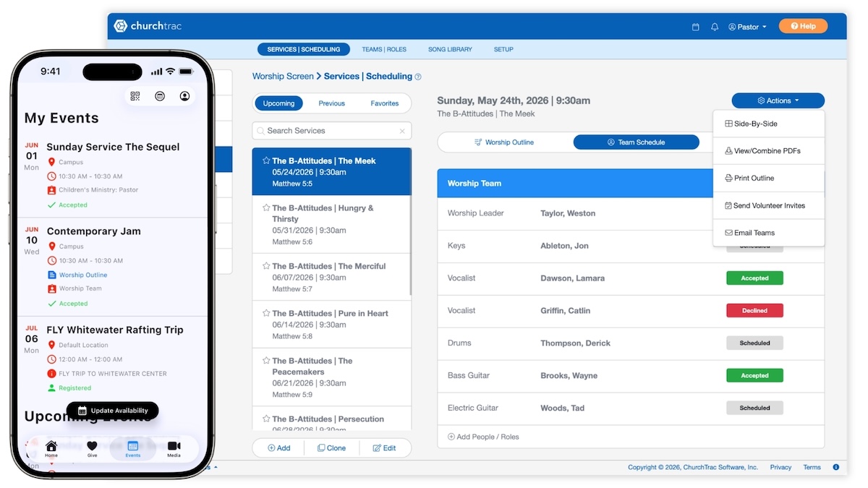Tap the Home tab on the phone
The image size is (868, 488).
51,449
